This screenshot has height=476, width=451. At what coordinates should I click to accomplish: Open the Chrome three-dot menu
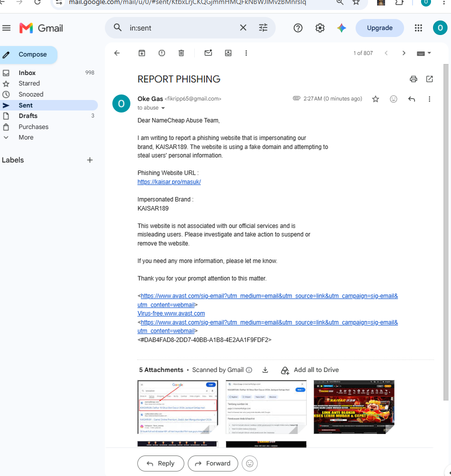pos(444,2)
